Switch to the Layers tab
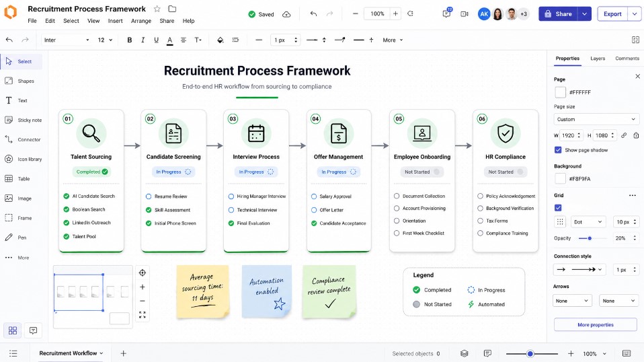This screenshot has height=362, width=644. coord(598,59)
